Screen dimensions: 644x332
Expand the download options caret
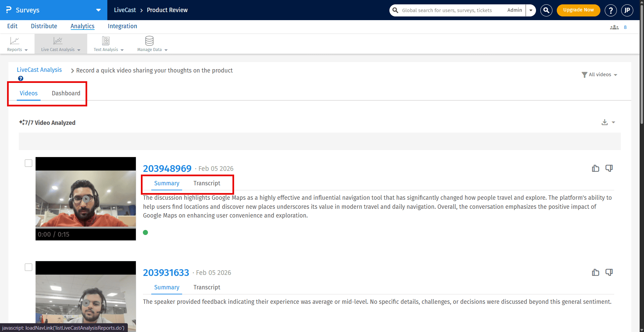(613, 123)
